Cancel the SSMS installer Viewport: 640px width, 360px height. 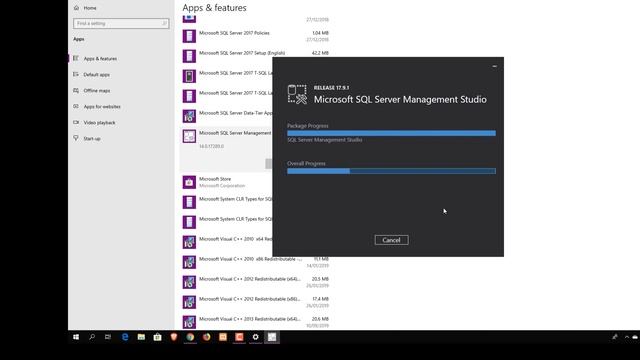pyautogui.click(x=391, y=240)
